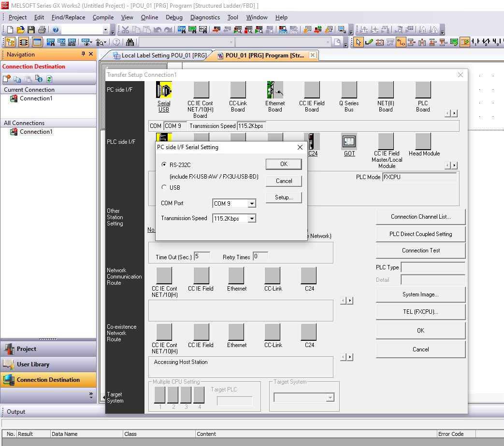
Task: Click the TEL (FXCPU)... button
Action: 420,311
